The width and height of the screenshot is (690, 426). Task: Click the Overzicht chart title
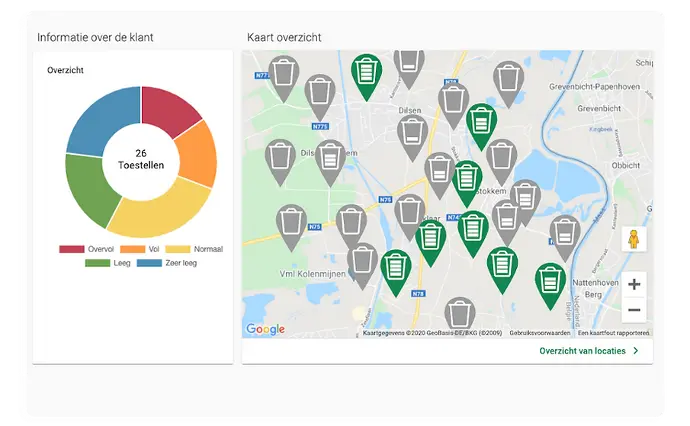coord(65,70)
